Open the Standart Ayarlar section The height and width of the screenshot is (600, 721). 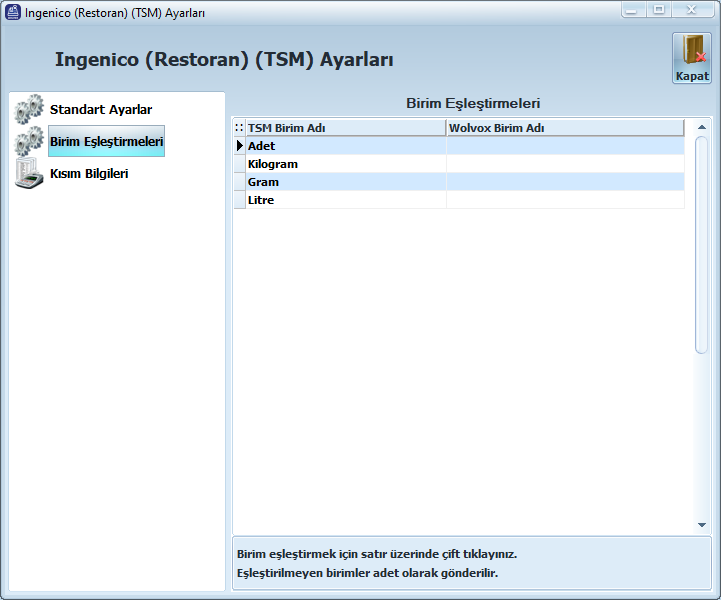point(101,109)
